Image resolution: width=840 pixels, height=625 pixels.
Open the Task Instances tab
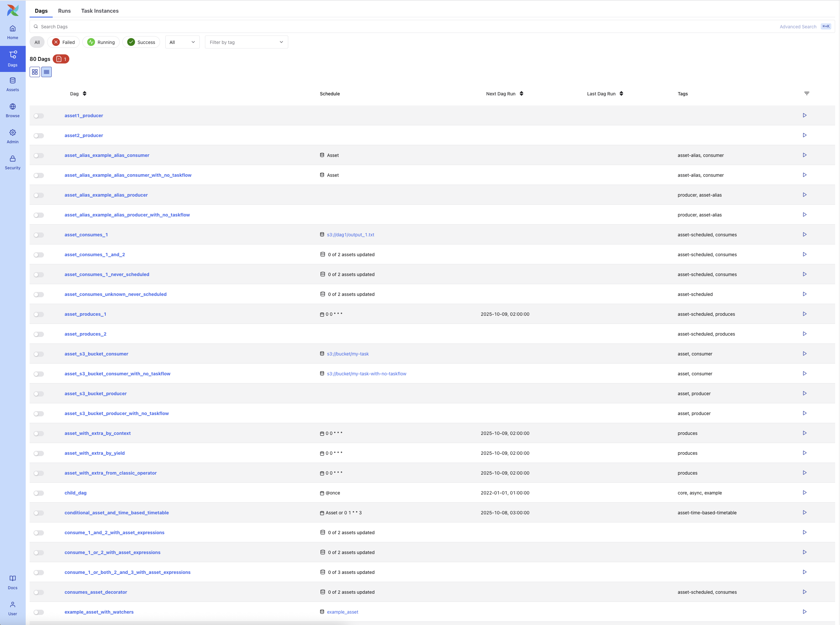(x=100, y=11)
